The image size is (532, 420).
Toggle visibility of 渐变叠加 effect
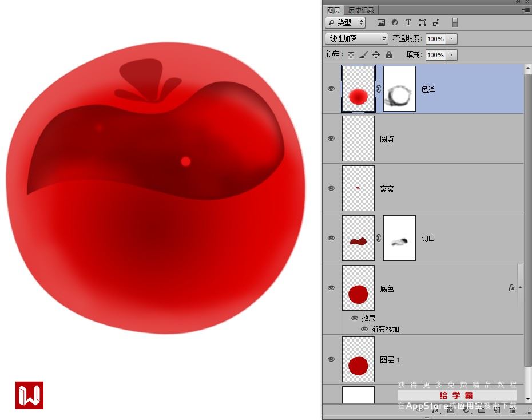pyautogui.click(x=364, y=329)
